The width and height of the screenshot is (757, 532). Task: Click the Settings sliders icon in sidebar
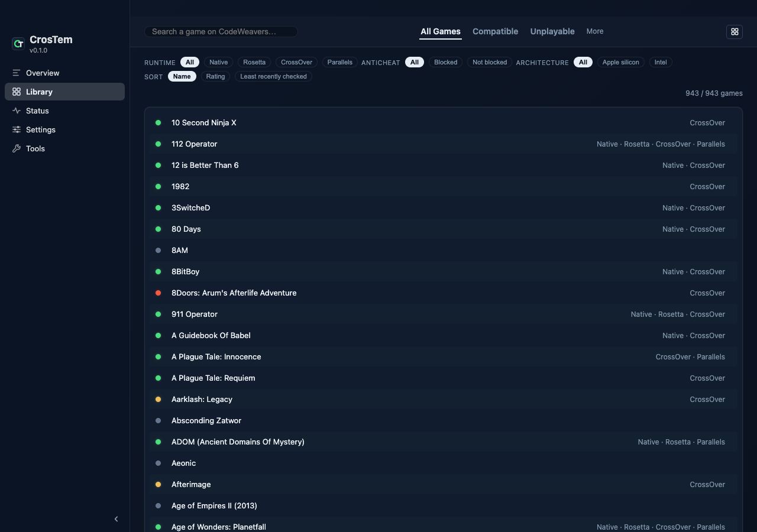17,129
